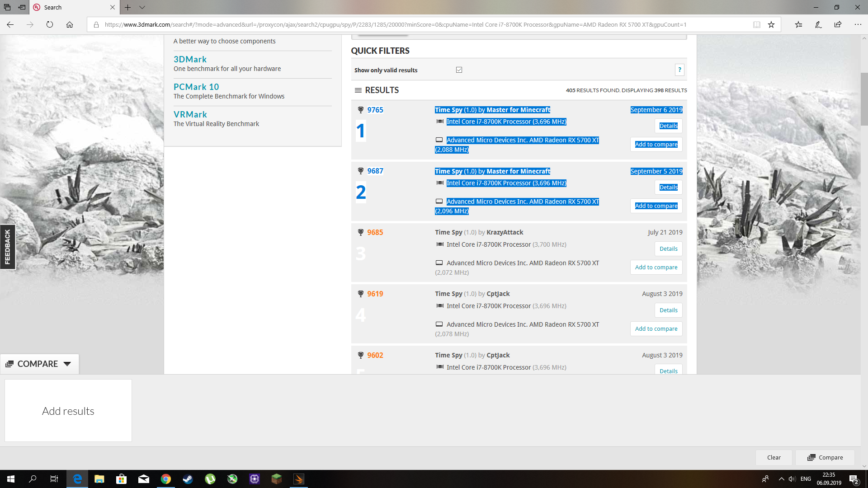This screenshot has height=488, width=868.
Task: Click the share page icon
Action: [x=838, y=25]
